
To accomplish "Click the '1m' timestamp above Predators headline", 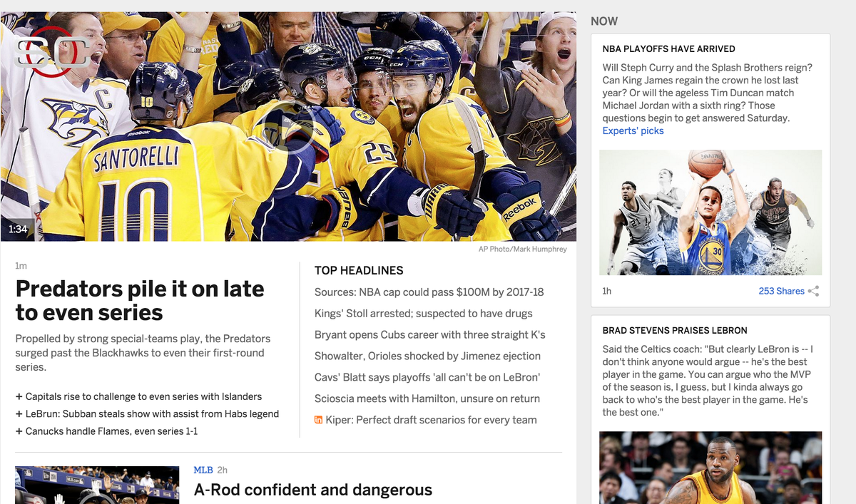I will 21,265.
